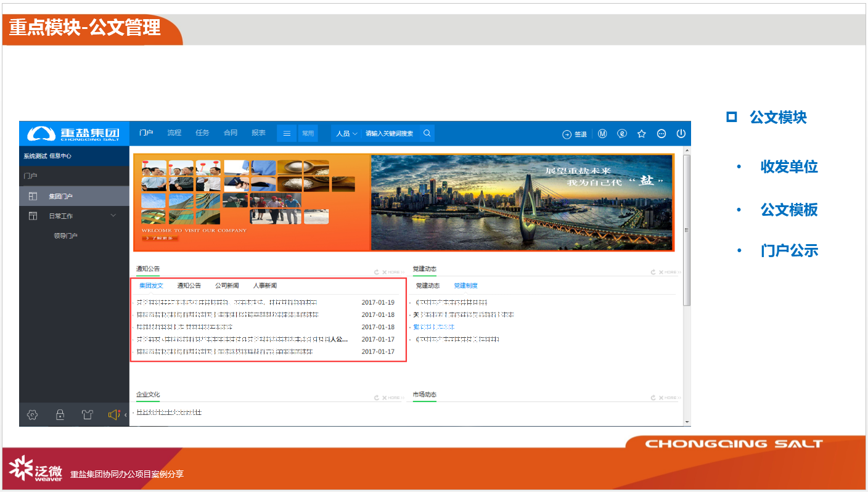Click the power logout icon
The height and width of the screenshot is (492, 868).
tap(681, 134)
